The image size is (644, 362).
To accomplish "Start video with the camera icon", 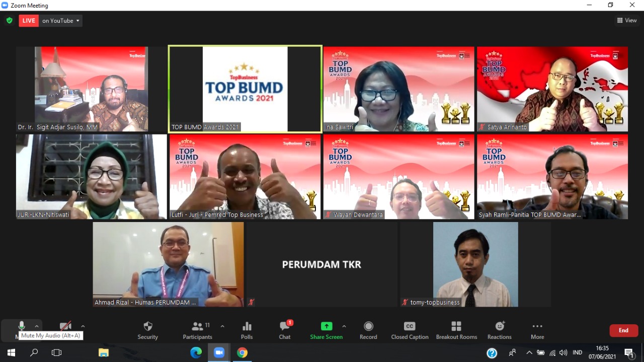I will coord(65,326).
